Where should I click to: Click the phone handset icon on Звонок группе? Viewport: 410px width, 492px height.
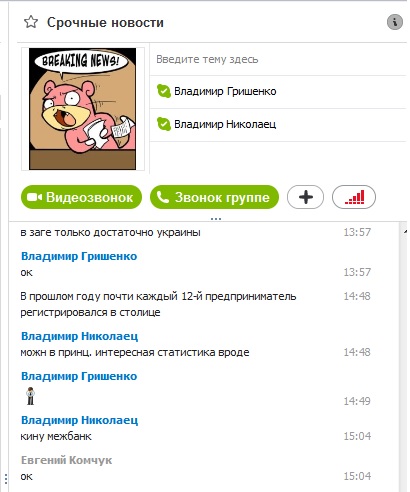(x=163, y=197)
